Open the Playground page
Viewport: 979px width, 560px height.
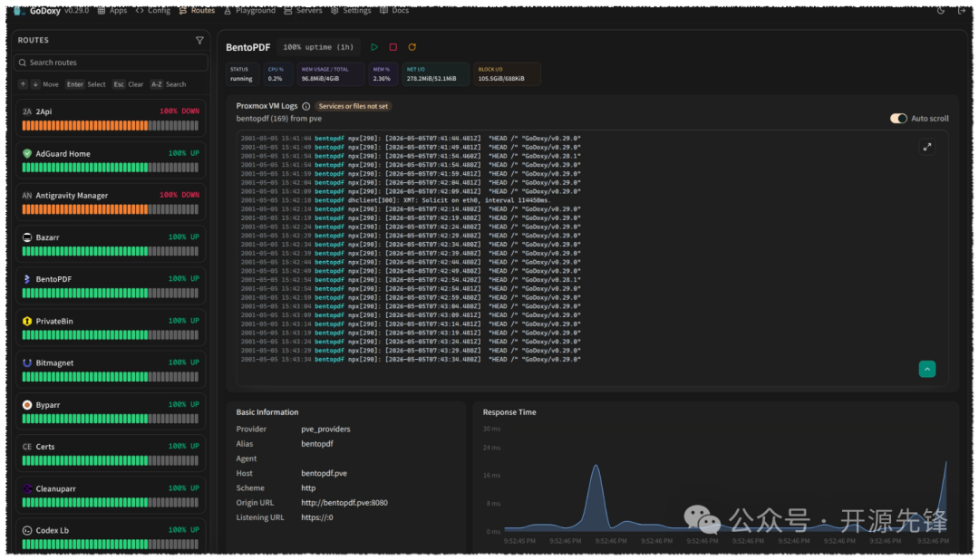coord(249,10)
